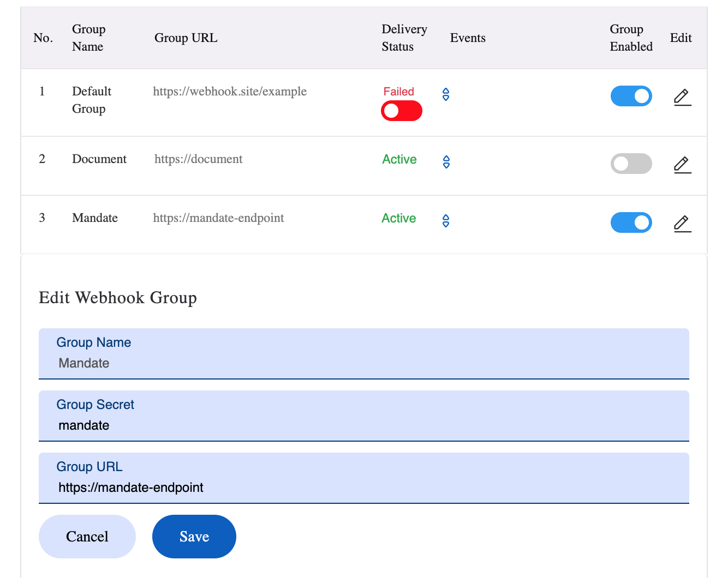
Task: Click the https://mandate-endpoint URL in the table
Action: coord(218,218)
